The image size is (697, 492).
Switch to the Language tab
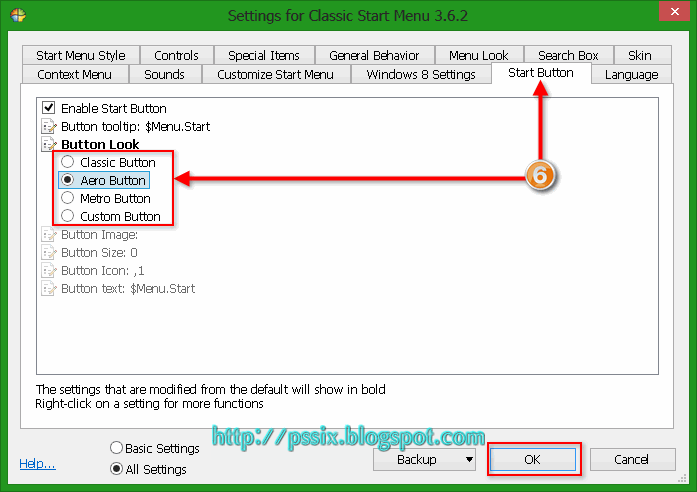tap(632, 75)
